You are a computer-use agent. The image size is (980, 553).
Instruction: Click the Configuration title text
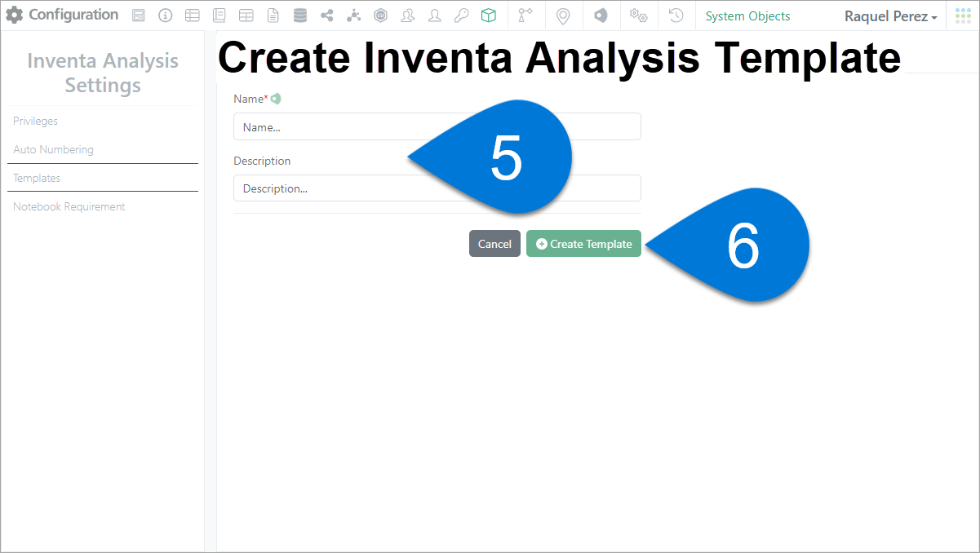pyautogui.click(x=73, y=15)
